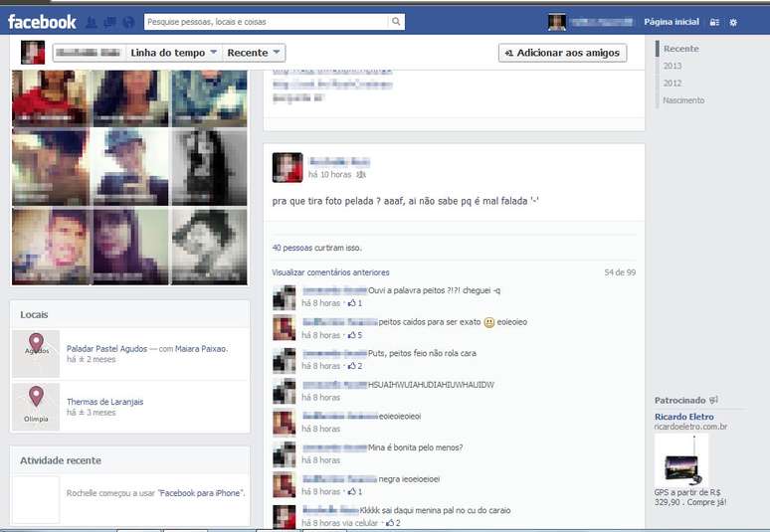Click Visualizar comentários anteriores link
This screenshot has height=532, width=770.
coord(330,272)
